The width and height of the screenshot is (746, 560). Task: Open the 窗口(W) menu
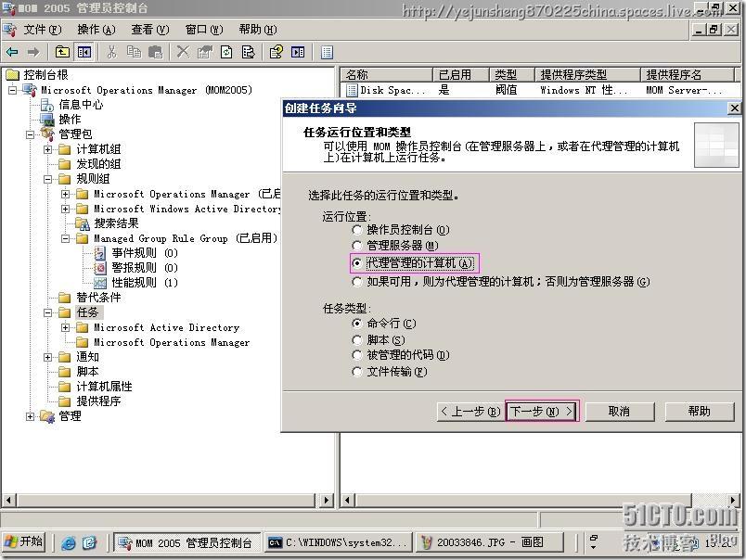click(204, 30)
